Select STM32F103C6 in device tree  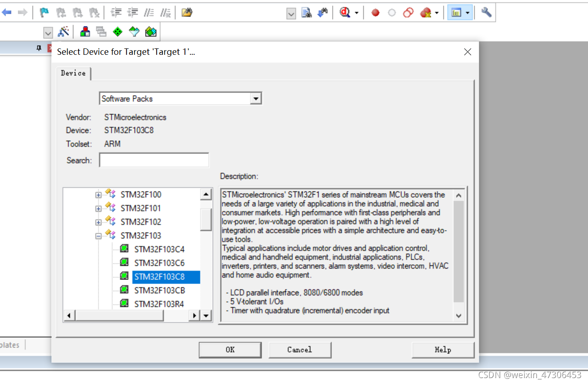[159, 263]
